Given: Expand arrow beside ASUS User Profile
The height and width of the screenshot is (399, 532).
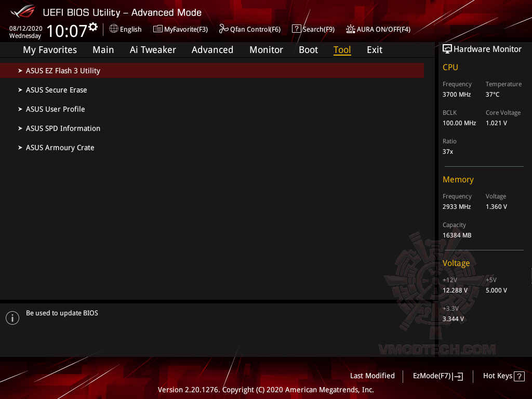Looking at the screenshot, I should pyautogui.click(x=20, y=109).
